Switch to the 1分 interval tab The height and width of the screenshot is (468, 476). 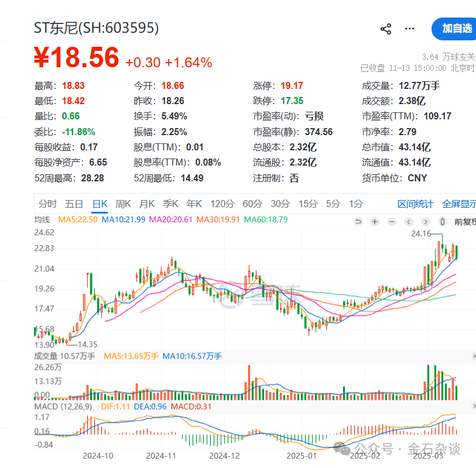click(x=356, y=204)
